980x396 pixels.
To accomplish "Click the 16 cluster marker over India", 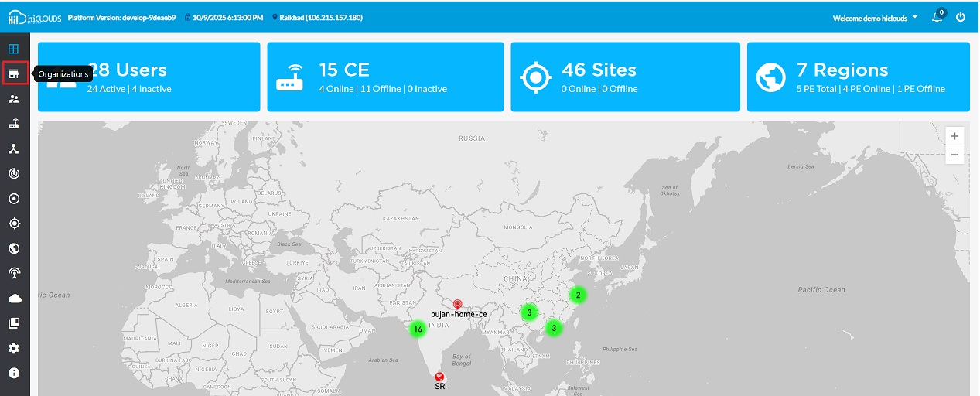I will click(418, 329).
